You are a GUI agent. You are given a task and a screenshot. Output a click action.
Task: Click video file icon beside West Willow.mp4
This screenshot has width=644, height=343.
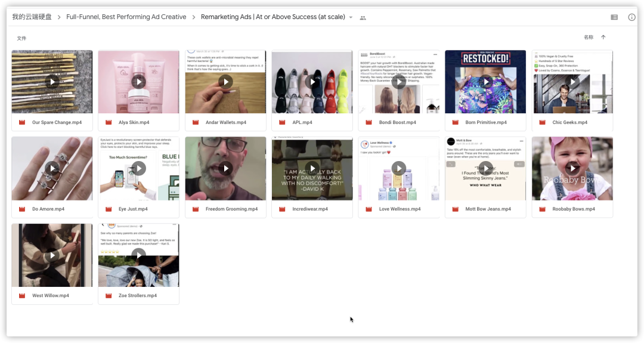tap(22, 296)
